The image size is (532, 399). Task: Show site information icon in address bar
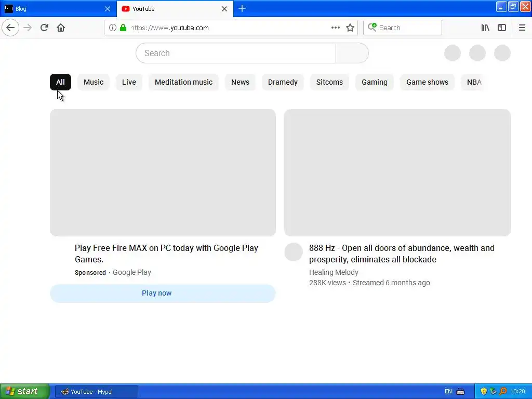[113, 28]
